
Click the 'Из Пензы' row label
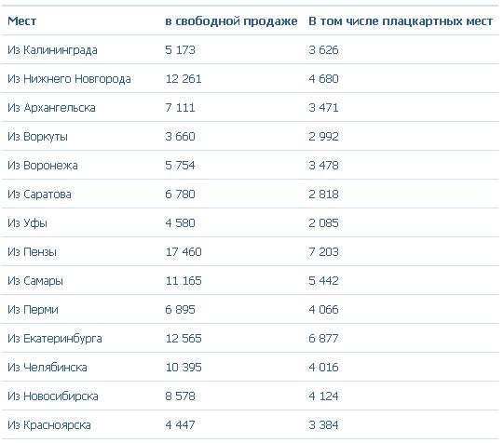[33, 252]
